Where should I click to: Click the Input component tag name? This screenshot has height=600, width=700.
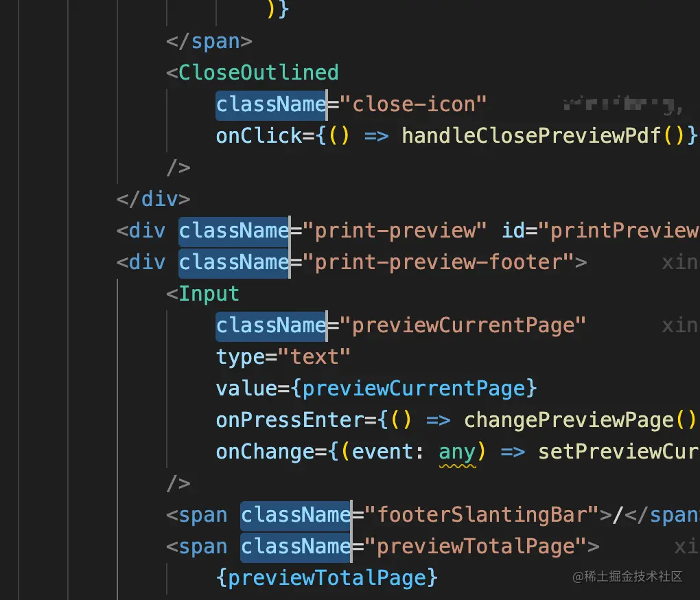pos(209,294)
